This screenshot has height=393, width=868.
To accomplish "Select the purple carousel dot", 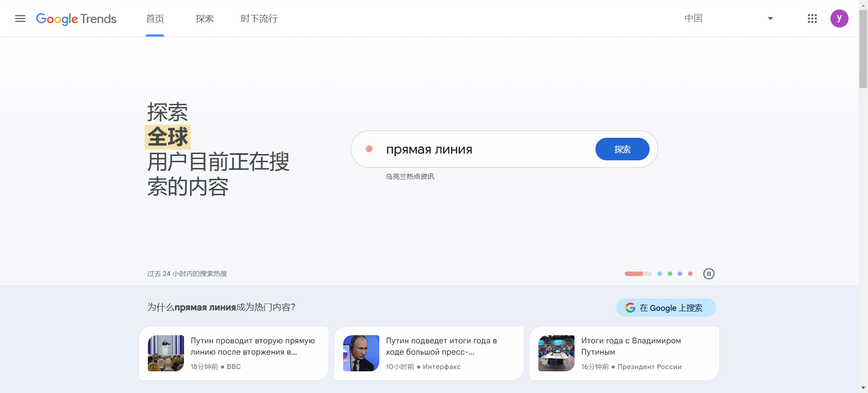I will (680, 274).
